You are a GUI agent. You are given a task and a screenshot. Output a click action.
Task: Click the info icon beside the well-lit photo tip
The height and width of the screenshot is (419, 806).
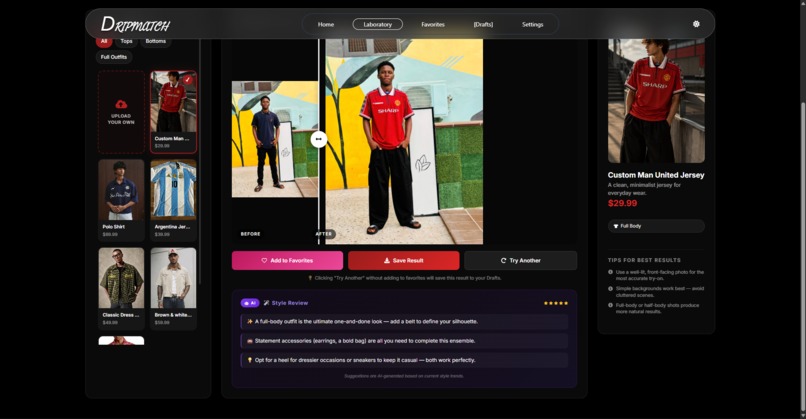610,272
